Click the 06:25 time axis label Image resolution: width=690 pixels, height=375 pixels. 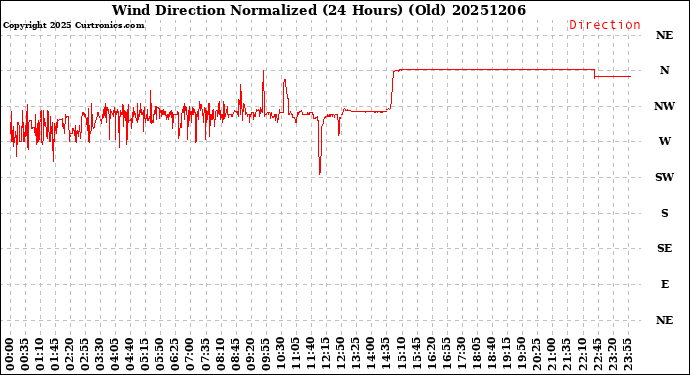(175, 354)
